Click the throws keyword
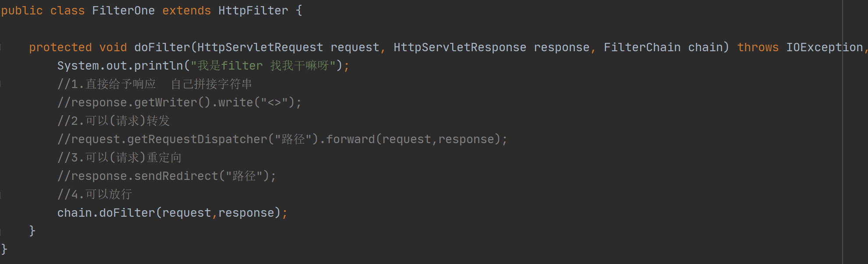Screen dimensions: 868x264 [x=758, y=47]
